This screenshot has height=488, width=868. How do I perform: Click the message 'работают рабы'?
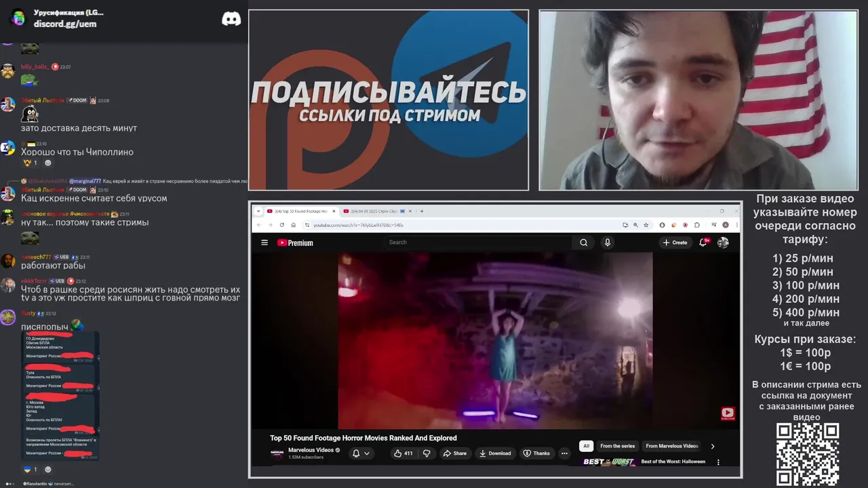click(53, 266)
